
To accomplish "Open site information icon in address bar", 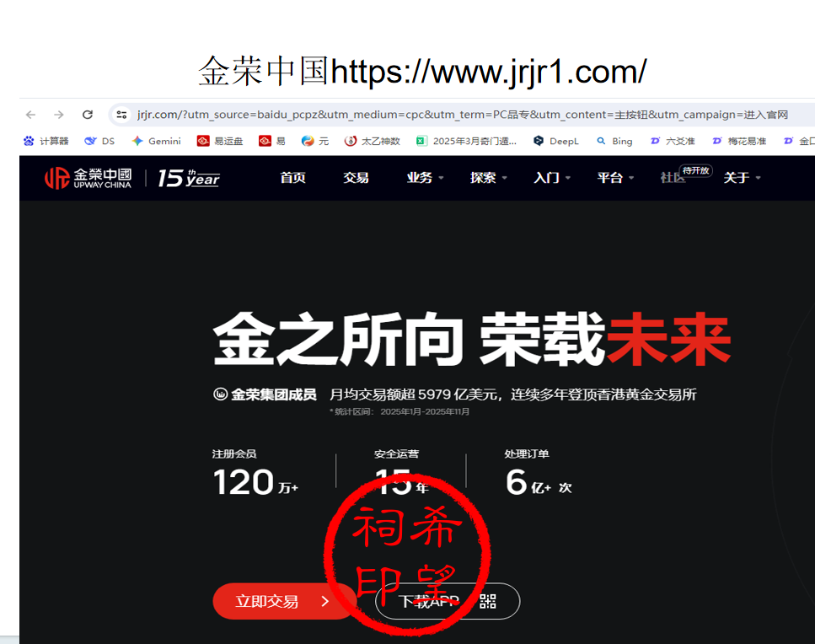I will (x=121, y=115).
